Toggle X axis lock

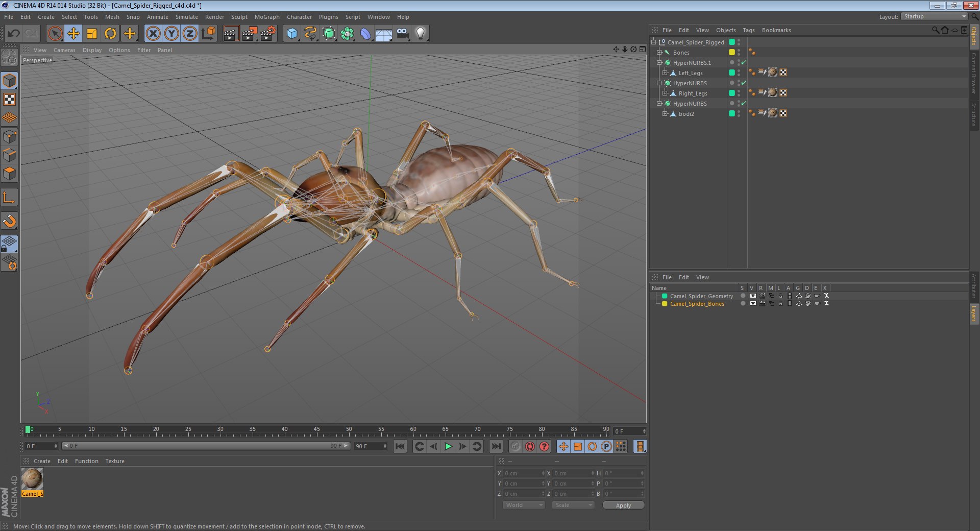153,34
